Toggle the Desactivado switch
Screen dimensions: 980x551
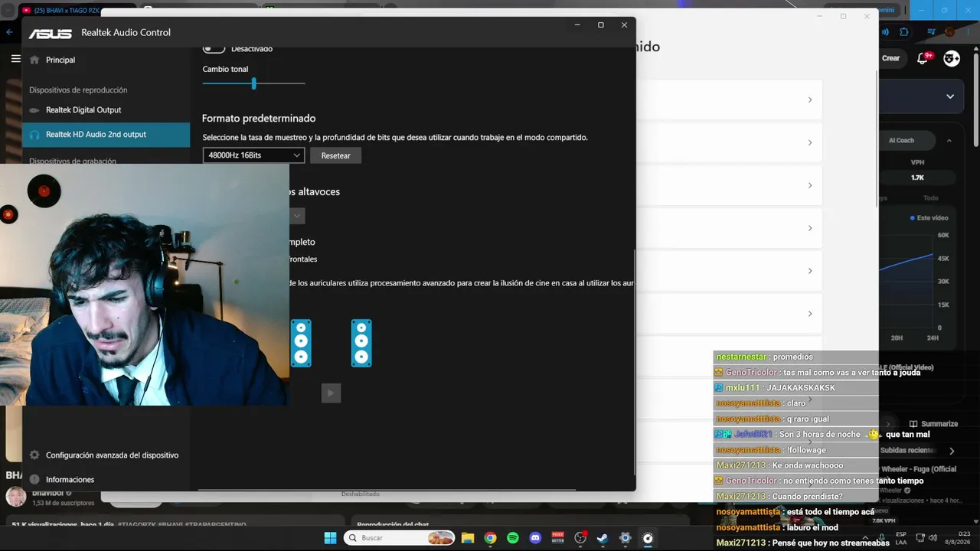pyautogui.click(x=214, y=48)
